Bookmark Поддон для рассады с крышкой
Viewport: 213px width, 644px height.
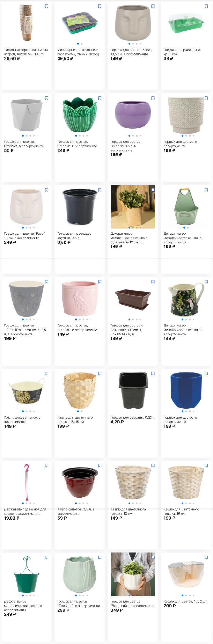click(x=206, y=6)
